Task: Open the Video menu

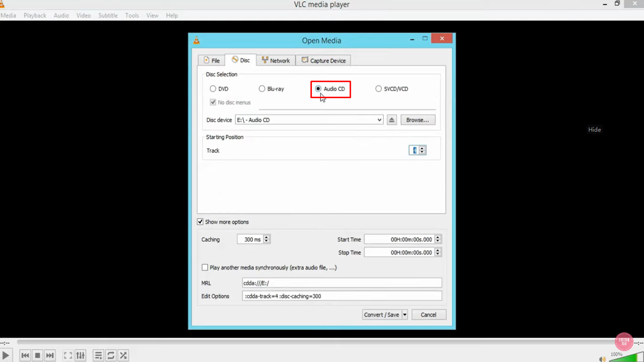Action: pyautogui.click(x=84, y=16)
